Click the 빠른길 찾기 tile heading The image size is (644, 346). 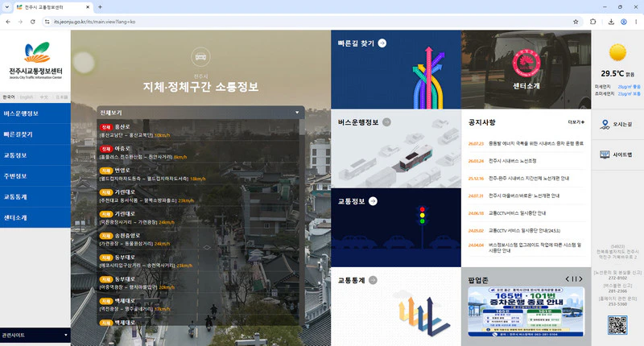click(356, 43)
